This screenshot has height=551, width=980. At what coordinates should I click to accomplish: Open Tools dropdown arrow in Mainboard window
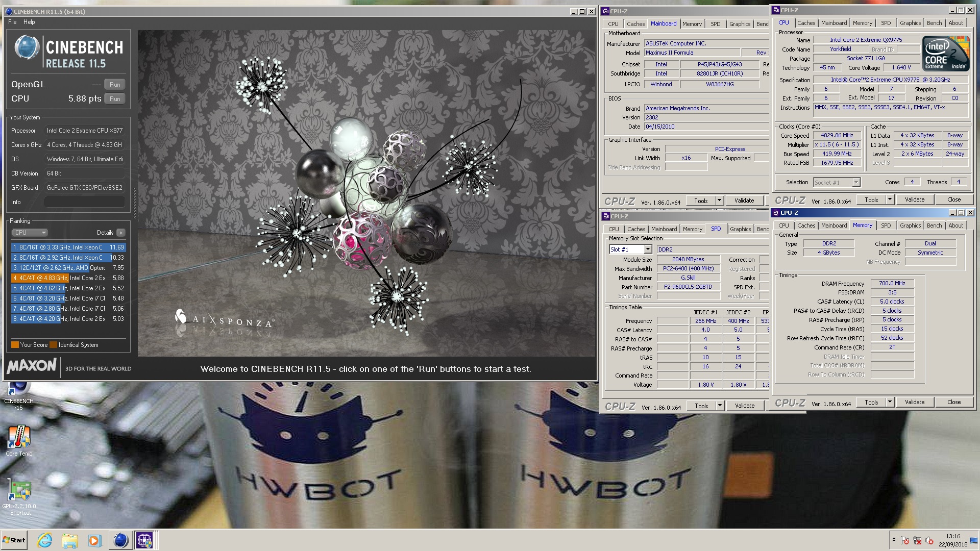tap(719, 201)
